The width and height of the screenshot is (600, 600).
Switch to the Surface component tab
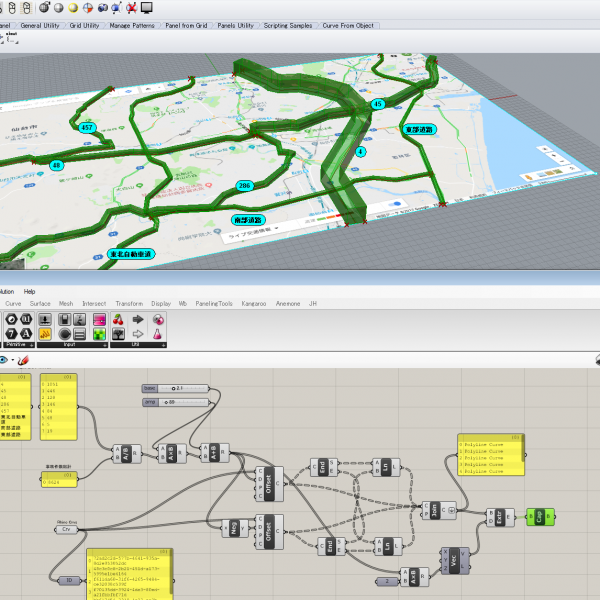point(40,303)
